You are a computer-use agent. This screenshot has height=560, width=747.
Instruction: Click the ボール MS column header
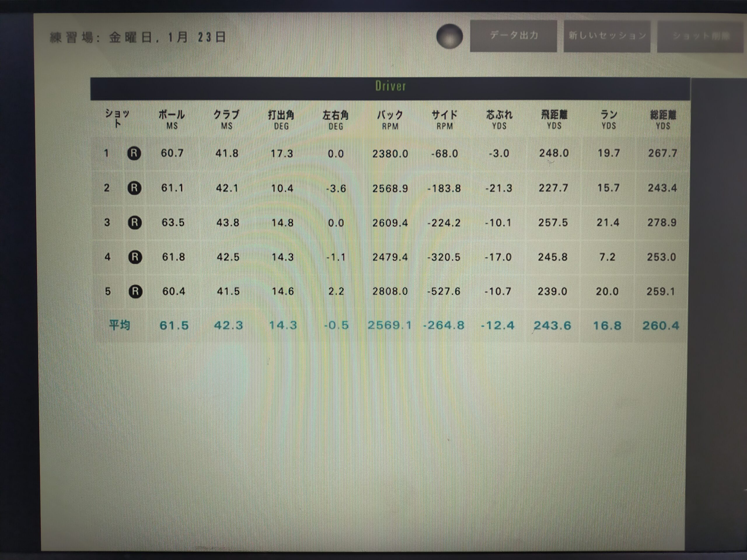pyautogui.click(x=172, y=120)
